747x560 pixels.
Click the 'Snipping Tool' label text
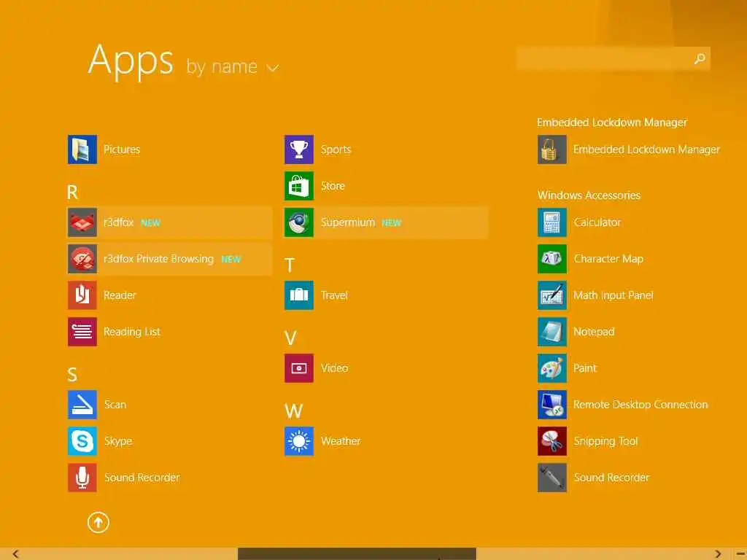[x=605, y=441]
